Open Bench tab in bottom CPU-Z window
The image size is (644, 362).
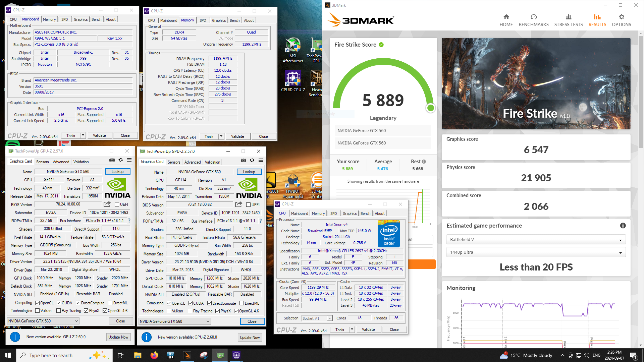click(365, 214)
